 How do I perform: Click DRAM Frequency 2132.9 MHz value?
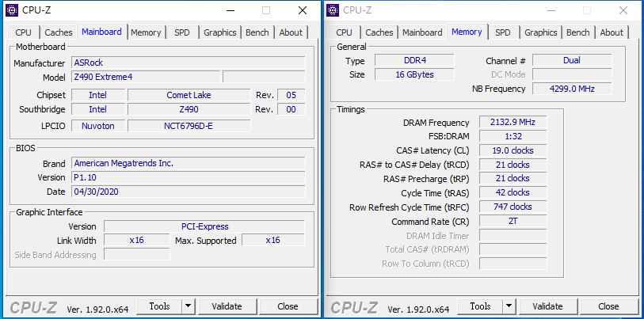tap(513, 122)
